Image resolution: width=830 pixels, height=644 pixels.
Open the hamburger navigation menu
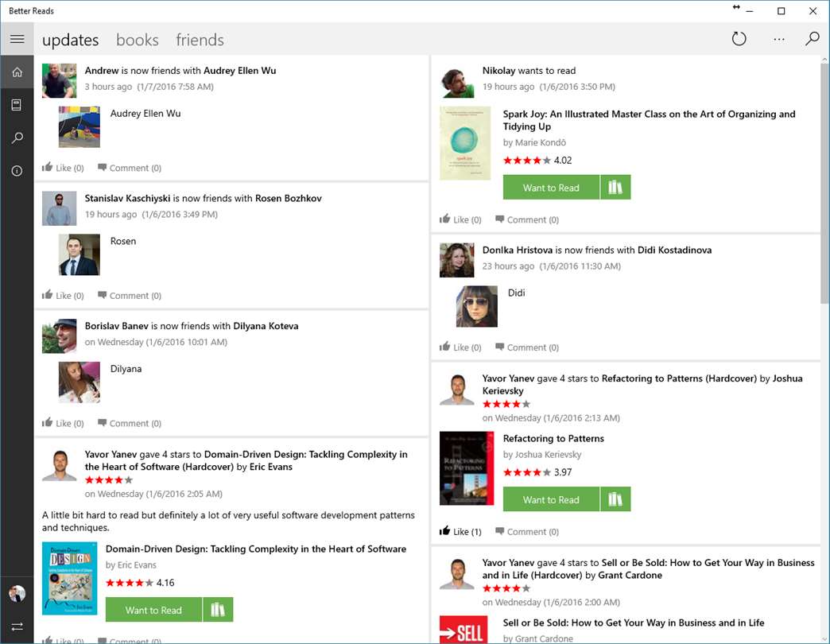coord(17,39)
